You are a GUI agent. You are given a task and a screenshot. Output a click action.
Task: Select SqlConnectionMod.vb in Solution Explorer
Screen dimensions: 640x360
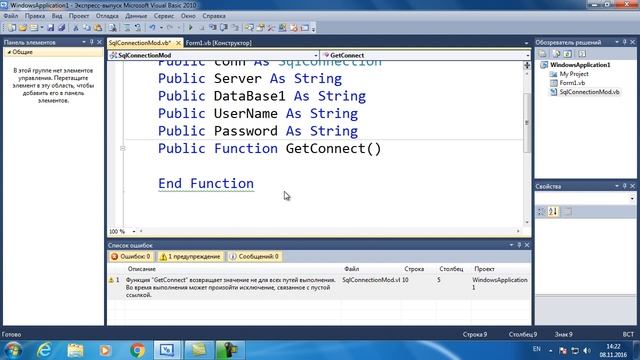[589, 92]
